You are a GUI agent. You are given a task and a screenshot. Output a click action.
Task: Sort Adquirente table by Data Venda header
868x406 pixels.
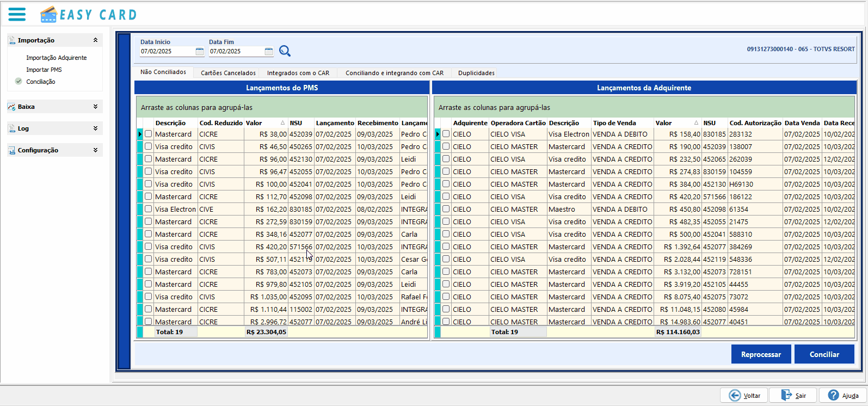click(x=802, y=123)
